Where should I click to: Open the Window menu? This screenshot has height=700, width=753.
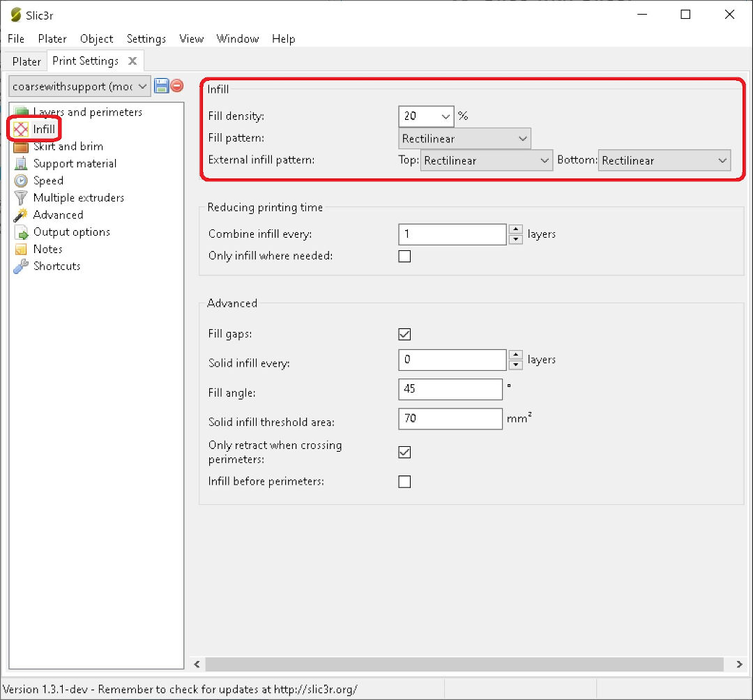point(237,39)
